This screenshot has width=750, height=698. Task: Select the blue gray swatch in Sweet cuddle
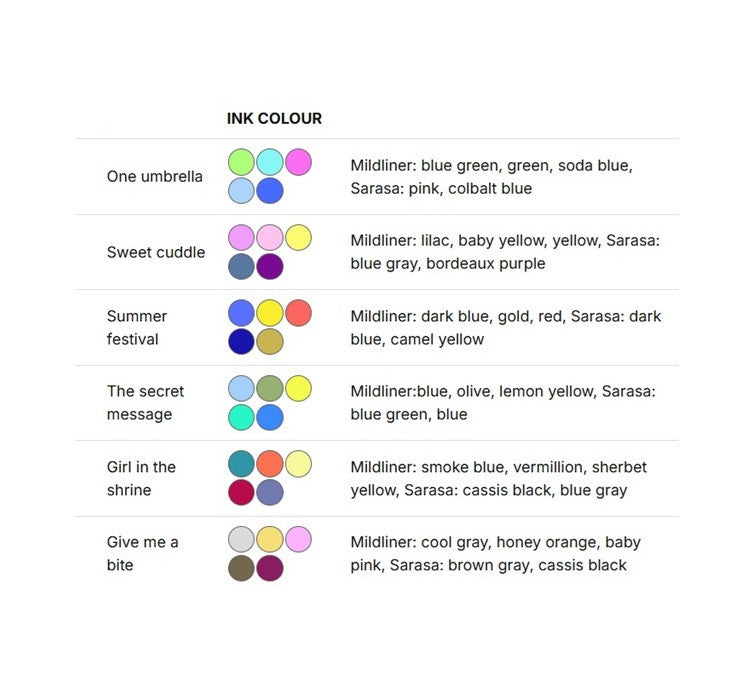coord(241,267)
